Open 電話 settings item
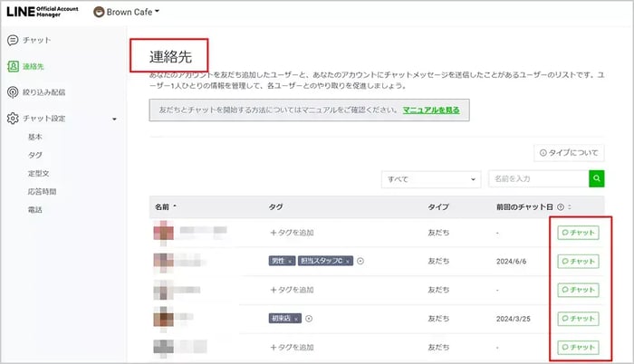This screenshot has height=364, width=634. point(34,209)
